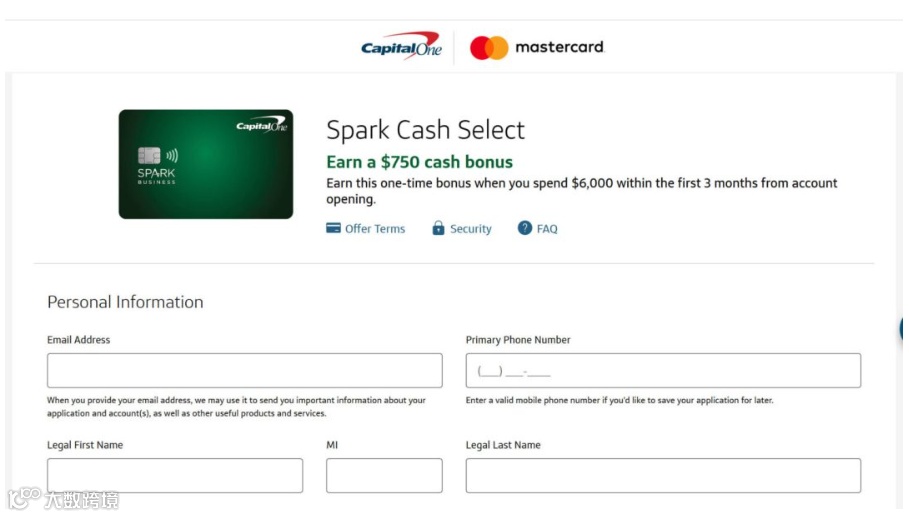This screenshot has height=517, width=909.
Task: Select the green Spark Business card image
Action: tap(206, 164)
